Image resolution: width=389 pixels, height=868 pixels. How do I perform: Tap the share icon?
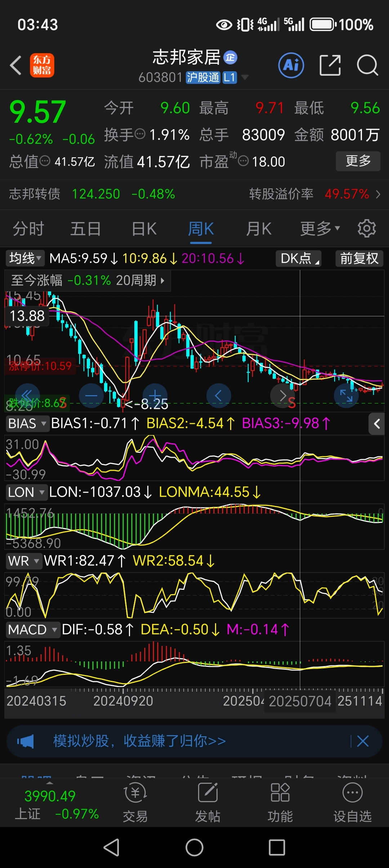tap(330, 65)
